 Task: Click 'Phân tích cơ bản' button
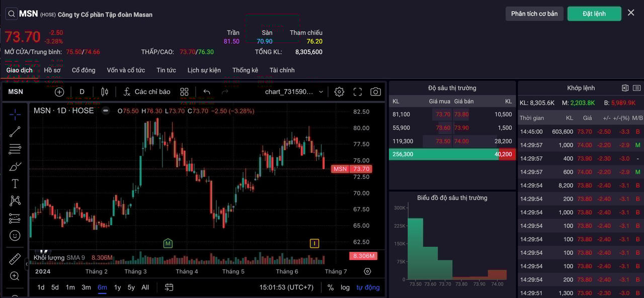pyautogui.click(x=534, y=14)
